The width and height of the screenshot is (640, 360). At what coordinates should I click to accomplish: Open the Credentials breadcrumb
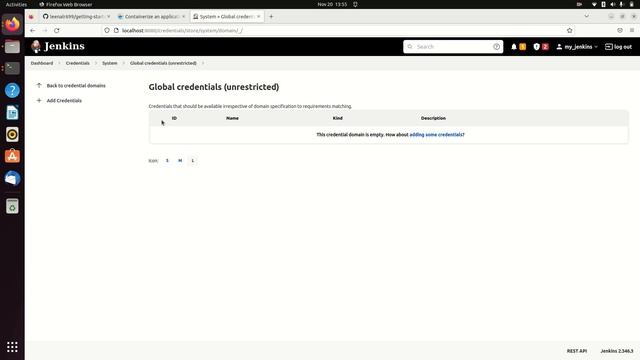[x=78, y=63]
